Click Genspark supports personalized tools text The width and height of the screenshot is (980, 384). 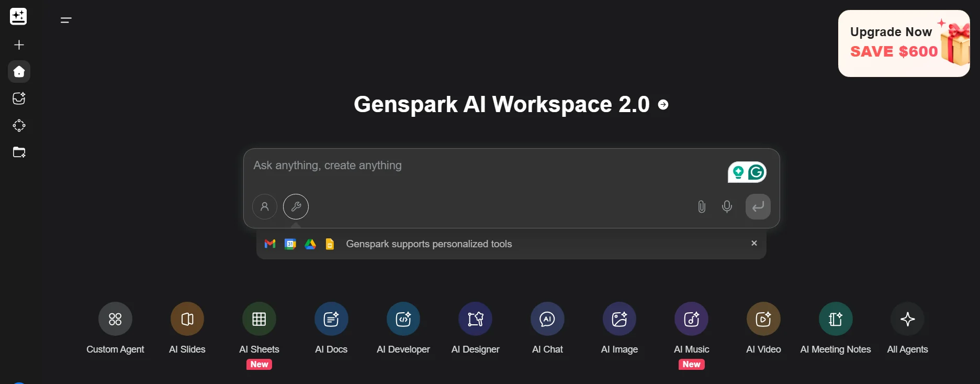click(429, 244)
